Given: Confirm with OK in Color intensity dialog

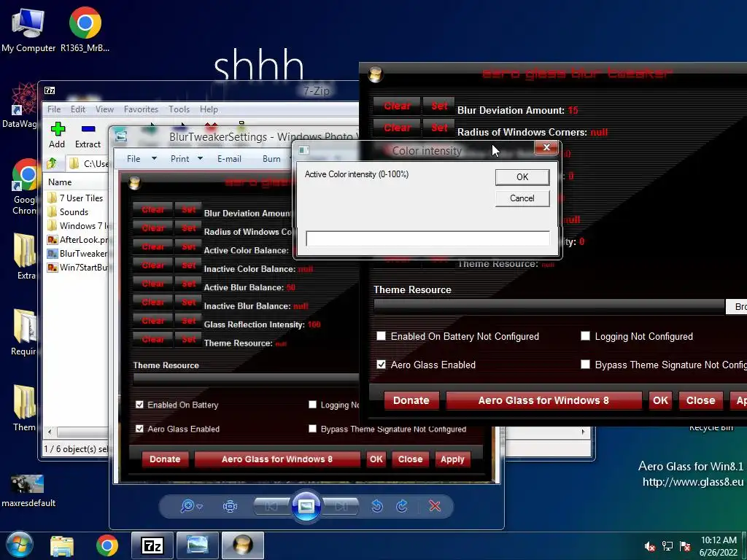Looking at the screenshot, I should pyautogui.click(x=522, y=177).
